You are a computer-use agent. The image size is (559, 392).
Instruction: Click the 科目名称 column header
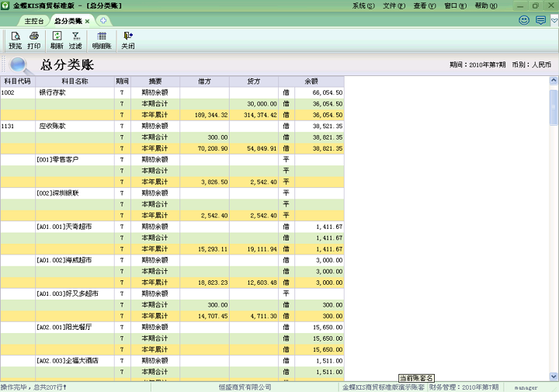click(75, 81)
